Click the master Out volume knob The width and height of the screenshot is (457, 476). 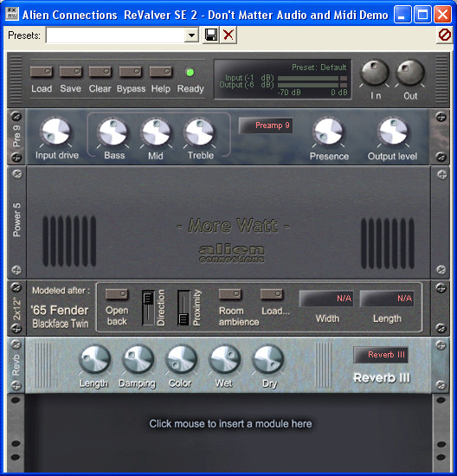pyautogui.click(x=410, y=74)
